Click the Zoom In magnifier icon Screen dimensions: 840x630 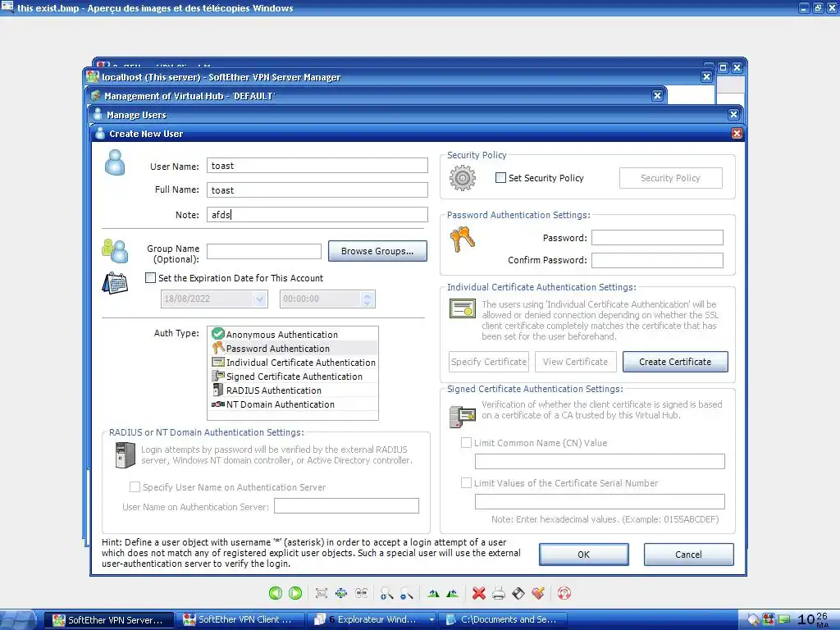[x=386, y=593]
